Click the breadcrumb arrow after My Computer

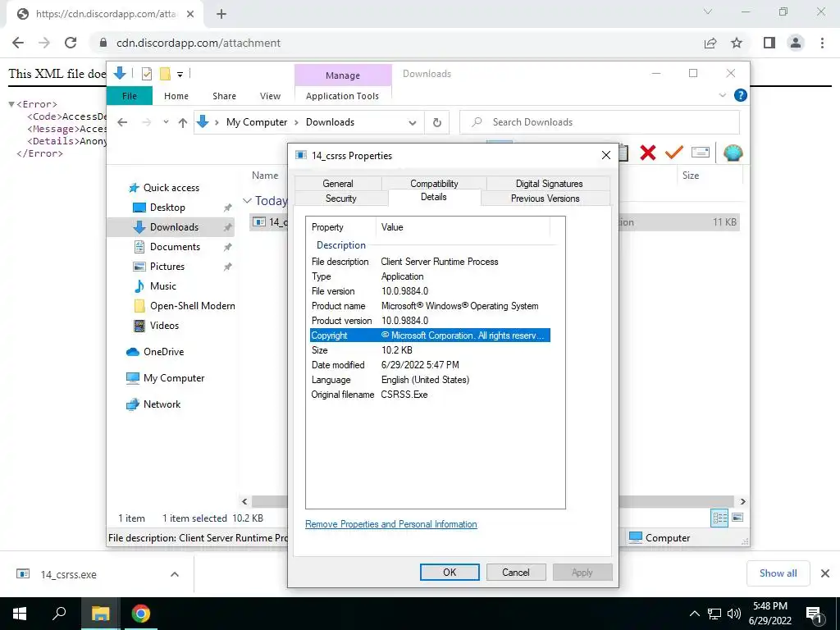(296, 123)
